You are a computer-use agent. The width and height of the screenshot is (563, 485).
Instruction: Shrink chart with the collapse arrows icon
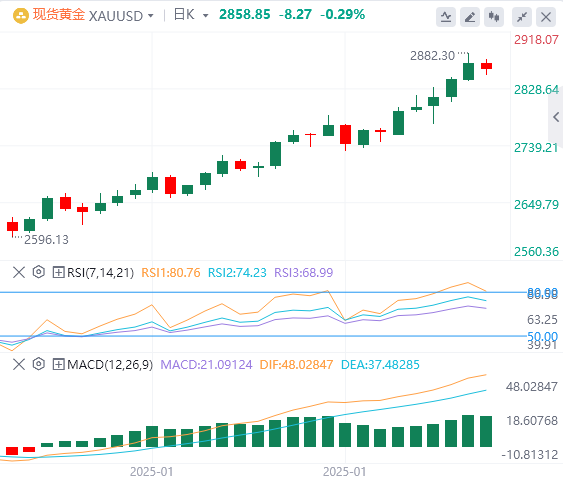(x=522, y=17)
